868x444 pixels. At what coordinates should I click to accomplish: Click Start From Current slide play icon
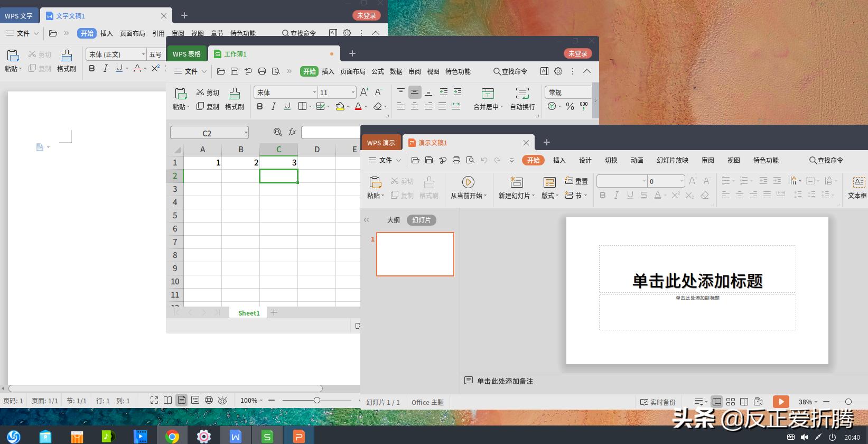pos(468,182)
